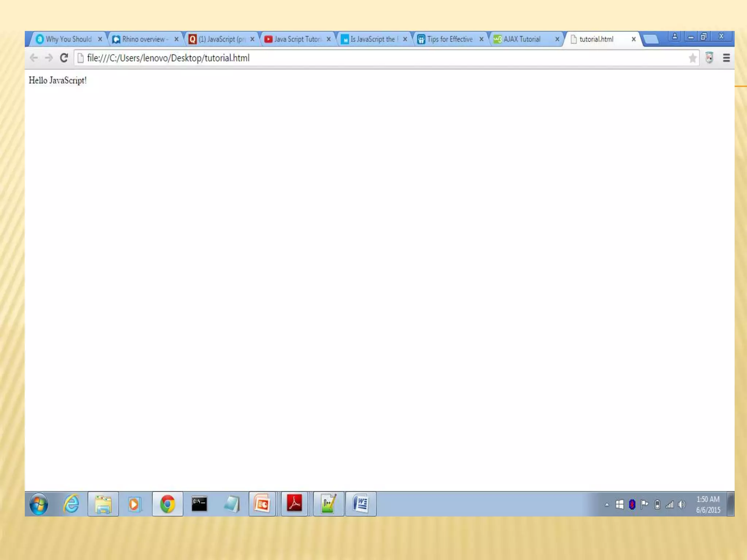Open the Command Prompt taskbar icon

(199, 504)
